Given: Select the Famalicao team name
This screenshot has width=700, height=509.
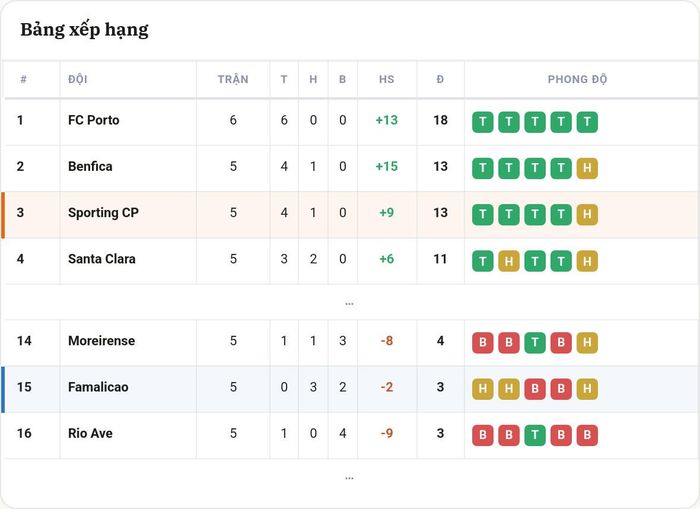Looking at the screenshot, I should point(98,387).
